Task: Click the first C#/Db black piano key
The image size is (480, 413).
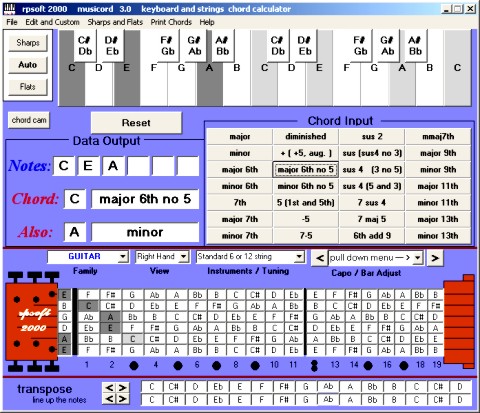Action: (x=85, y=46)
